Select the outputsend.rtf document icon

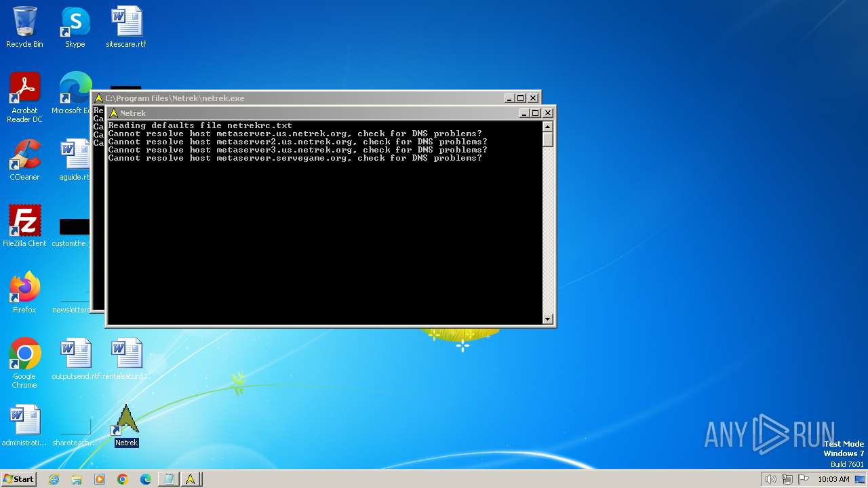(75, 359)
